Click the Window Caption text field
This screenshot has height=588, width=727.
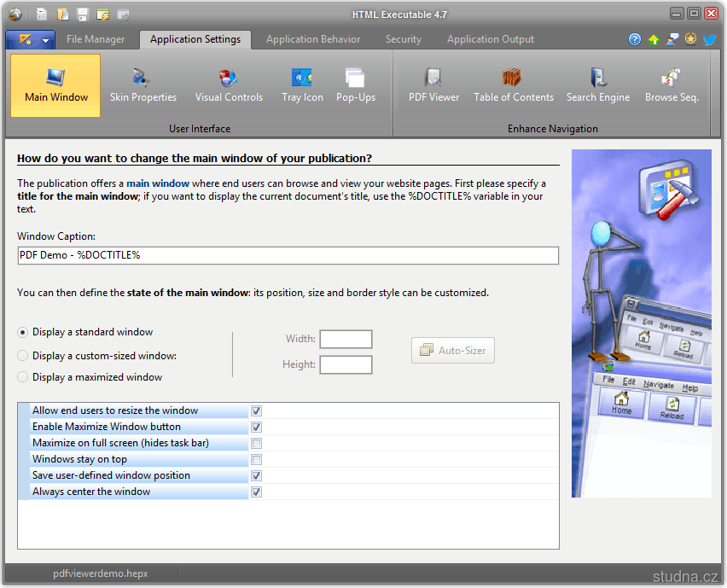pyautogui.click(x=288, y=255)
